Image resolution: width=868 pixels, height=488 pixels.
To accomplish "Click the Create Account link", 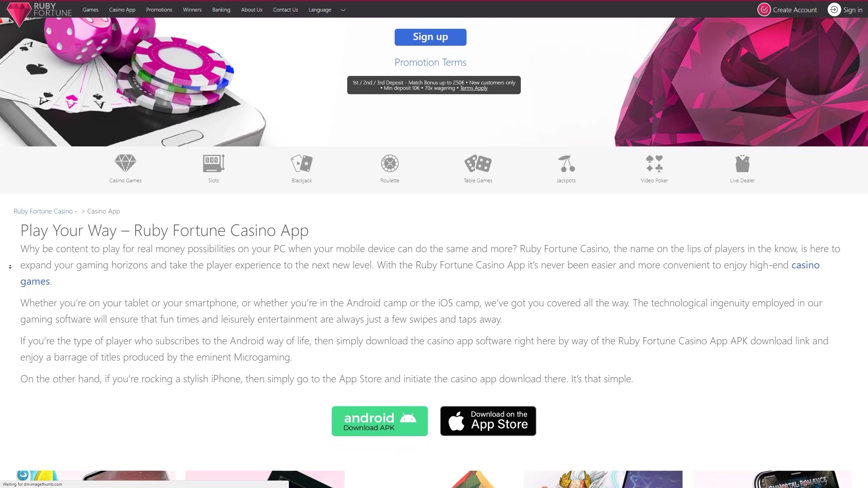I will [787, 10].
